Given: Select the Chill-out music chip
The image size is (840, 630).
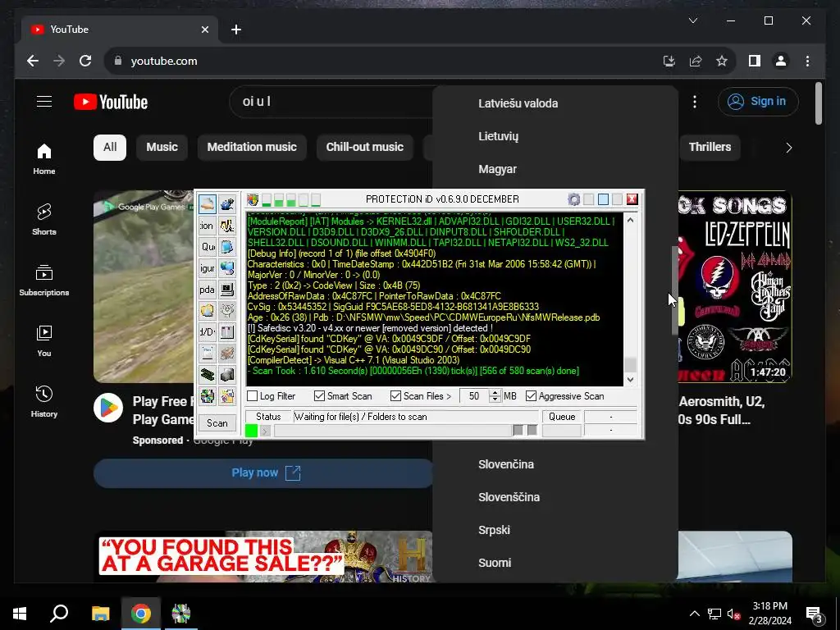Looking at the screenshot, I should [x=364, y=148].
